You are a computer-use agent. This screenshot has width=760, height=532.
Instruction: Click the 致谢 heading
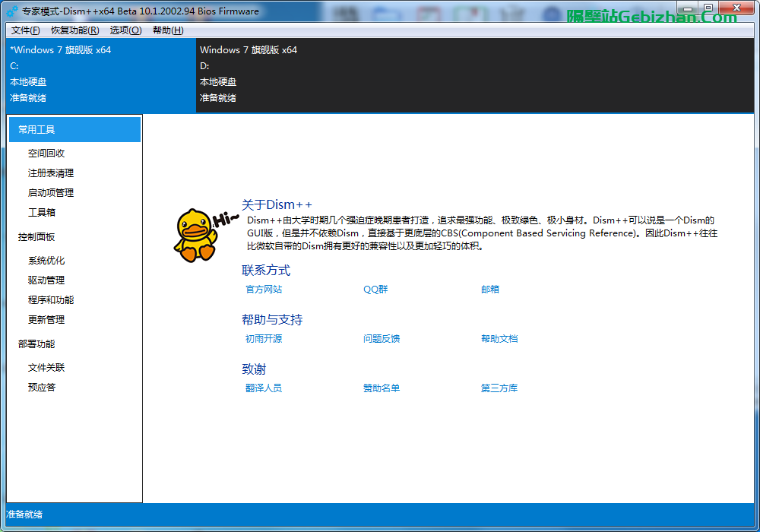pyautogui.click(x=254, y=369)
